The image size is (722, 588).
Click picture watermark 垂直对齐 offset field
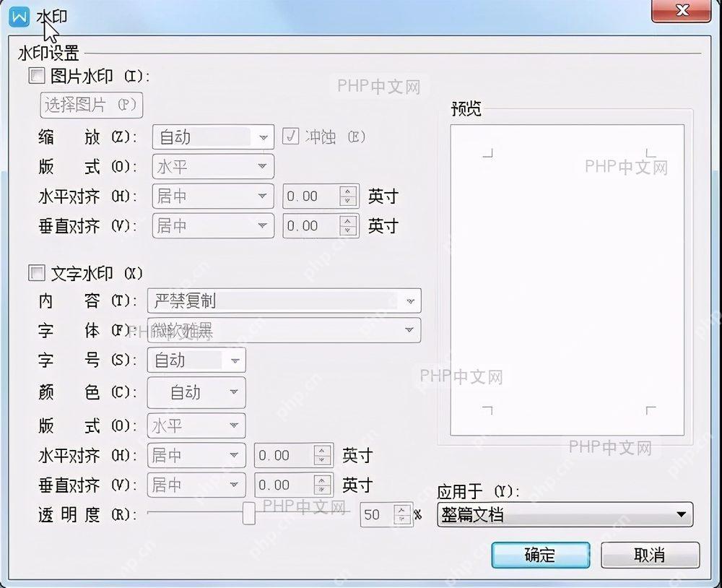click(311, 226)
